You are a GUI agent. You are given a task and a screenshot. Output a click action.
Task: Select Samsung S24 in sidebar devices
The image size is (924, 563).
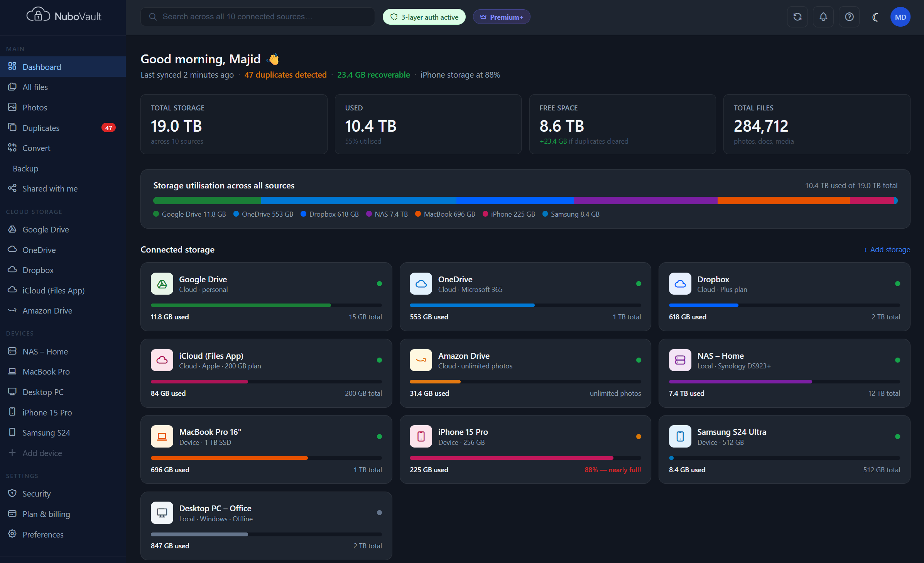point(63,432)
